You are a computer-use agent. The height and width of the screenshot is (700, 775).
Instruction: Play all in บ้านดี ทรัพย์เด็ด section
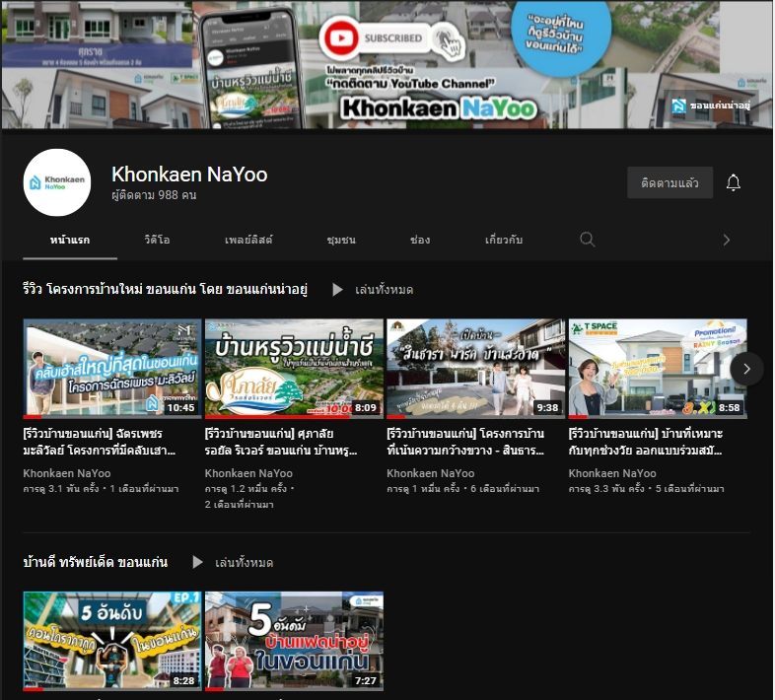[x=233, y=563]
